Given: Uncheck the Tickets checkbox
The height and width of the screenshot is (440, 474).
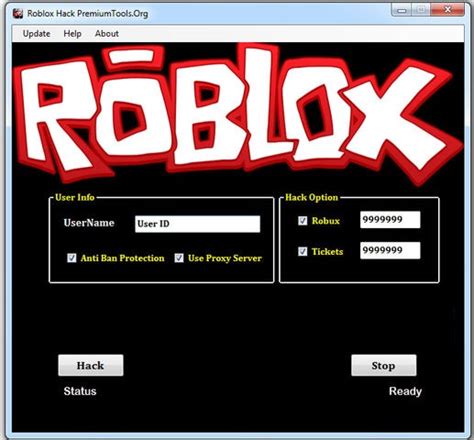Looking at the screenshot, I should pos(302,251).
